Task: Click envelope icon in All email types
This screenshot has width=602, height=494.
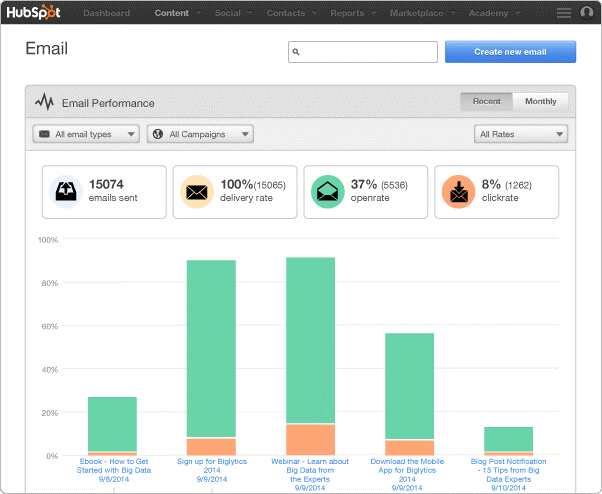Action: click(x=45, y=134)
